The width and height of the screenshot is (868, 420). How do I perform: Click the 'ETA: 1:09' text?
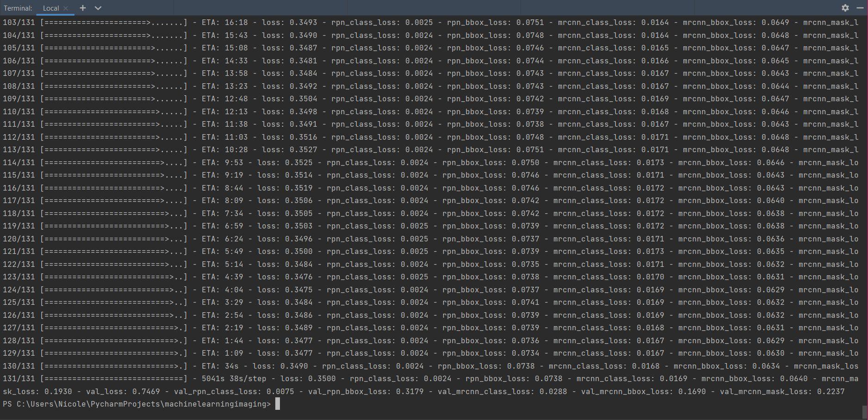(223, 353)
